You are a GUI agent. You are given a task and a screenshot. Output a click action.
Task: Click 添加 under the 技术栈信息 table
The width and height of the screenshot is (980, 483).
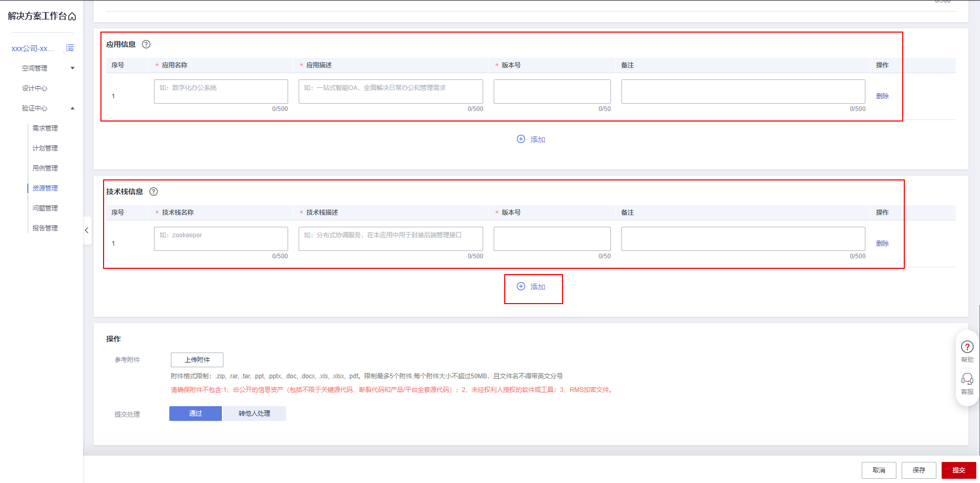[x=537, y=287]
